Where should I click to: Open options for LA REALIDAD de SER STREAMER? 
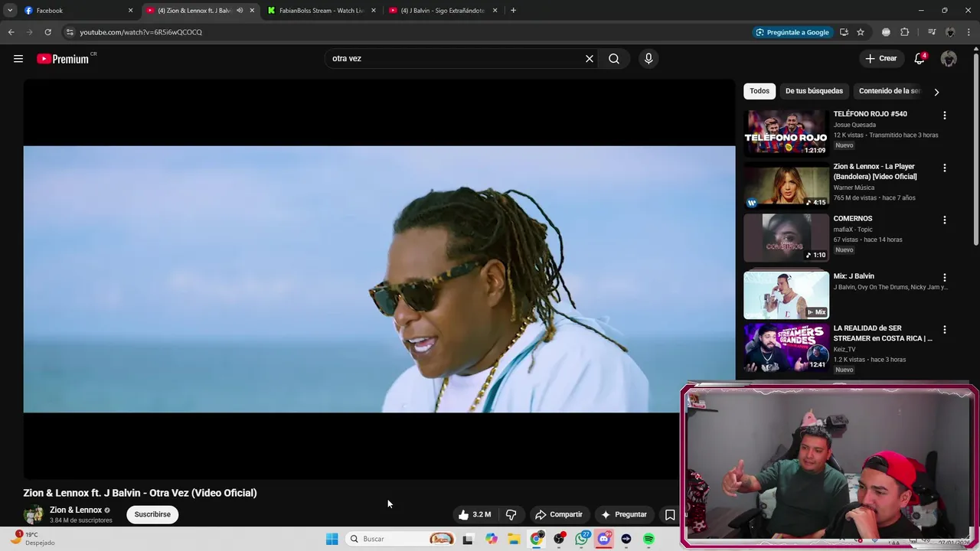944,329
